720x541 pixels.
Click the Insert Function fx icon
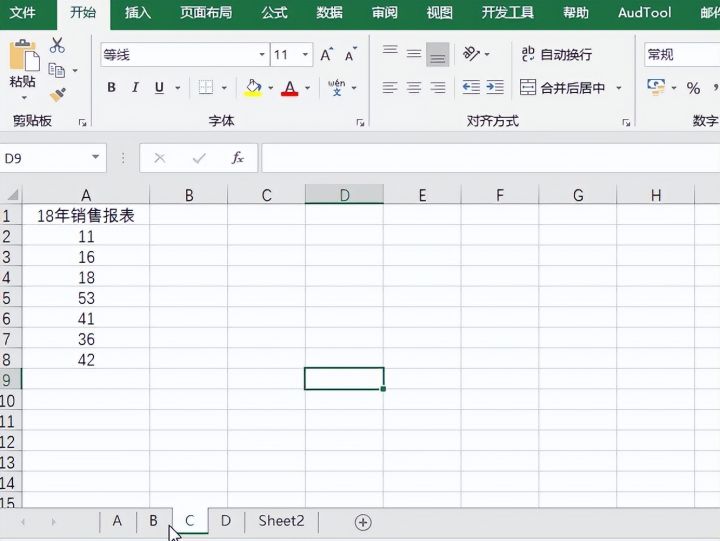click(237, 158)
